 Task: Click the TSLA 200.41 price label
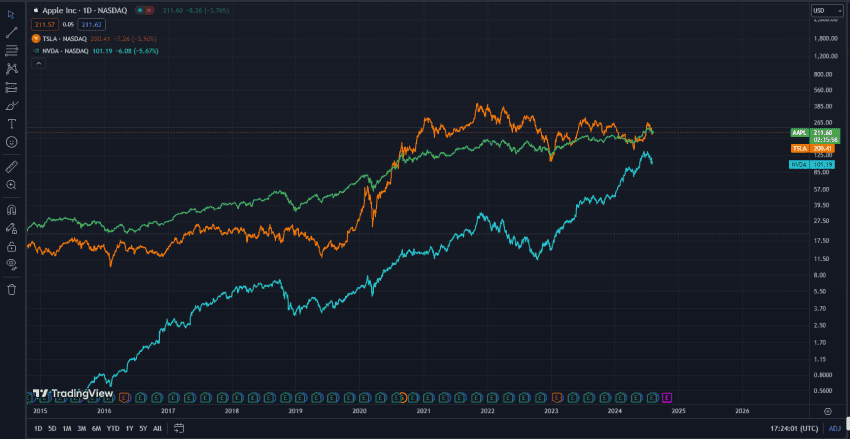tap(815, 149)
